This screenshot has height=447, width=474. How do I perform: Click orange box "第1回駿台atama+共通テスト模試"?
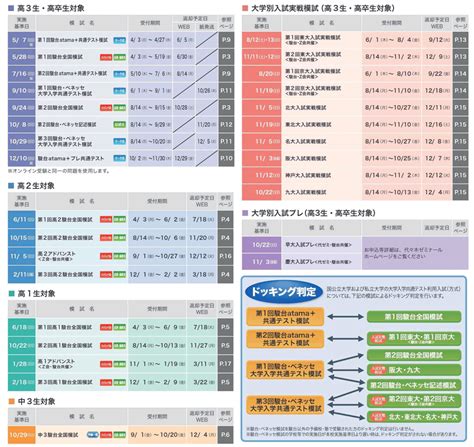pyautogui.click(x=285, y=317)
